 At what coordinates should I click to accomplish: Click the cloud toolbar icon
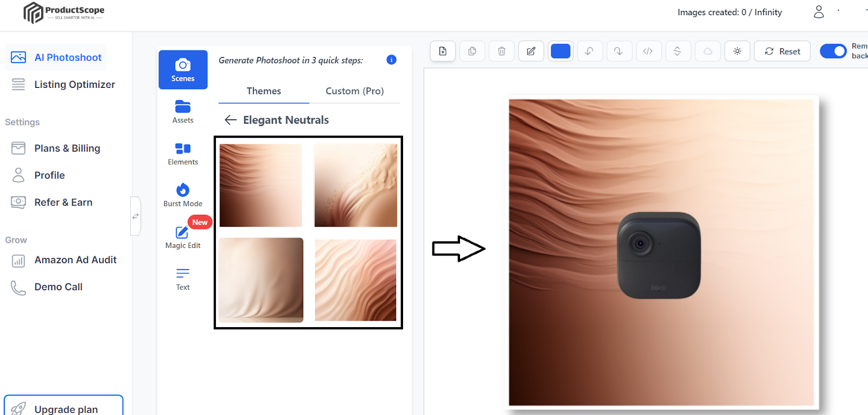(708, 51)
